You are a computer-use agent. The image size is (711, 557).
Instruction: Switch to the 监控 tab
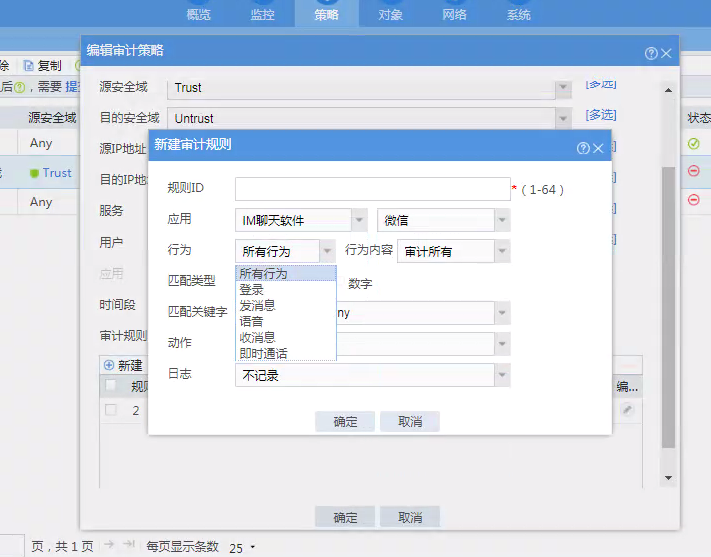click(263, 15)
